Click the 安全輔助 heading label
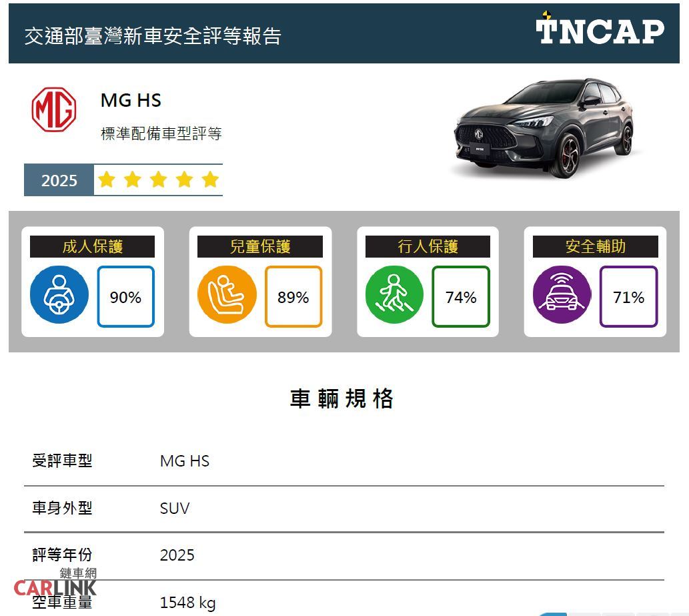This screenshot has height=616, width=689. tap(595, 246)
